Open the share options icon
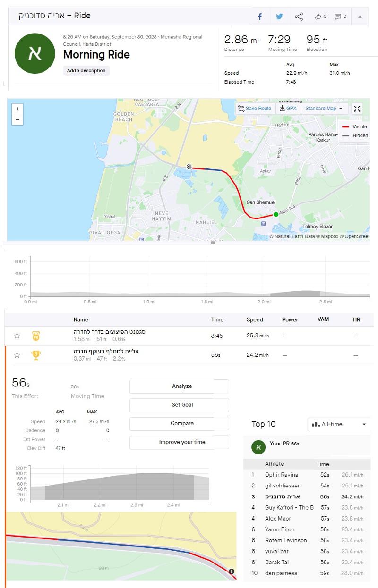The height and width of the screenshot is (588, 378). [x=299, y=17]
